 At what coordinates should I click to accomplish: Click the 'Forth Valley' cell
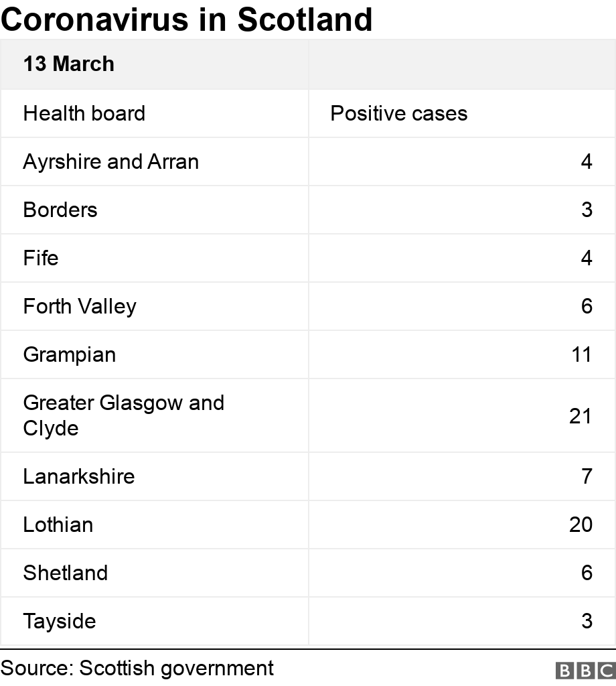tap(80, 306)
